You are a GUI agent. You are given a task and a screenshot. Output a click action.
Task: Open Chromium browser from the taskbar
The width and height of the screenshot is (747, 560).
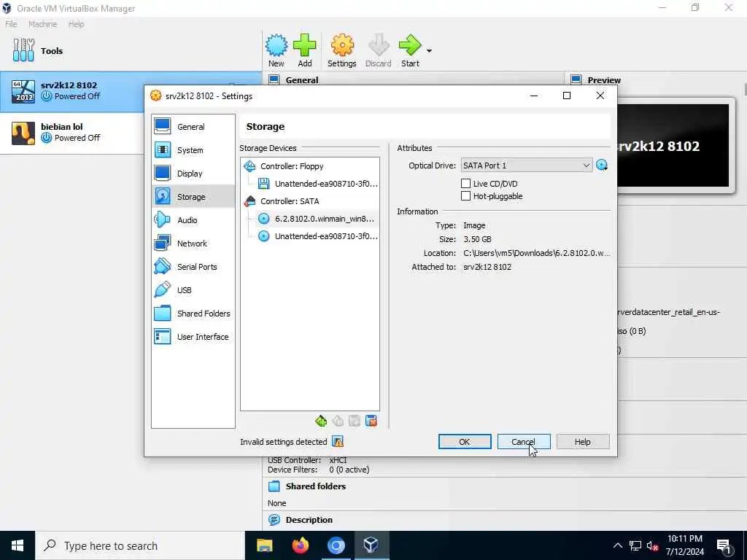click(x=336, y=545)
